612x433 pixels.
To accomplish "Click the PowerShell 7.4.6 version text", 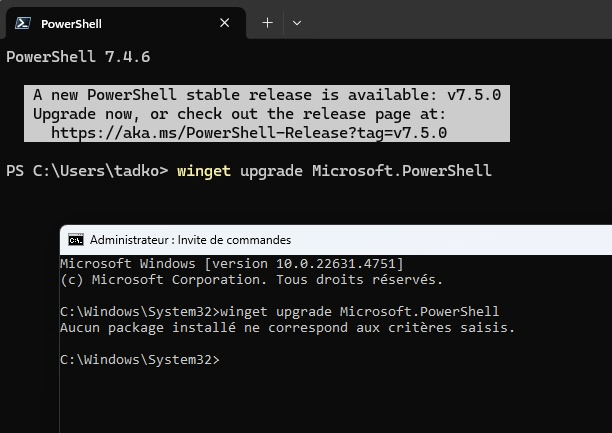I will coord(78,57).
